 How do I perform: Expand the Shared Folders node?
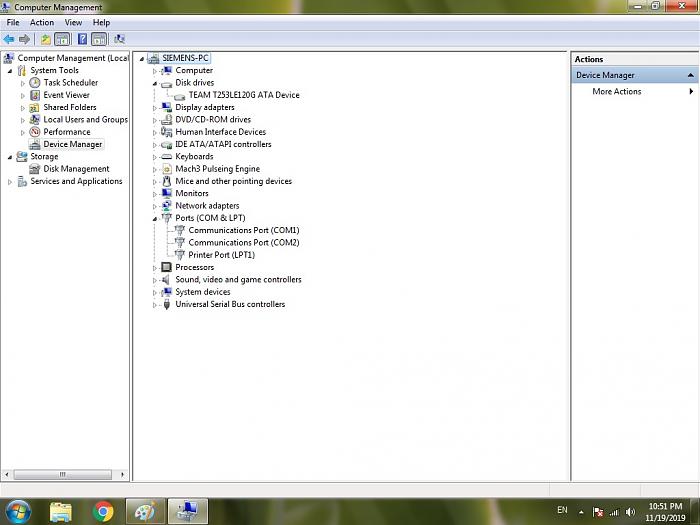click(x=23, y=108)
